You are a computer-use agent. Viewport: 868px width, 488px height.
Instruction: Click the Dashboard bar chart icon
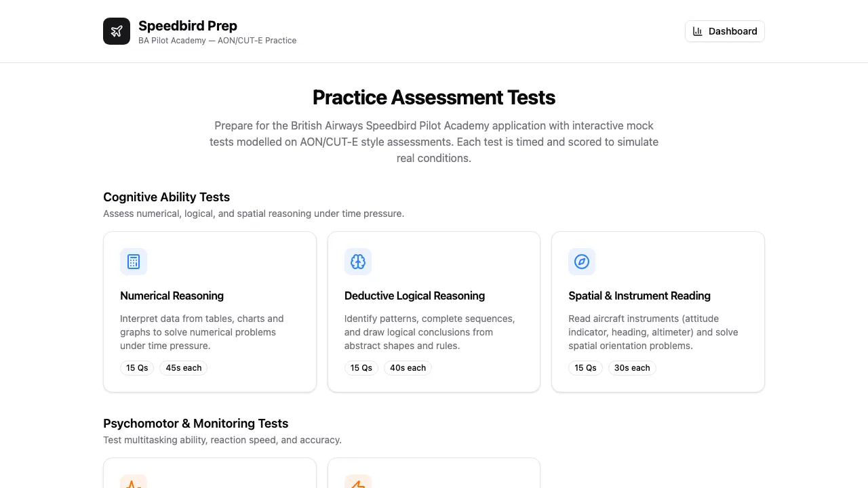697,31
